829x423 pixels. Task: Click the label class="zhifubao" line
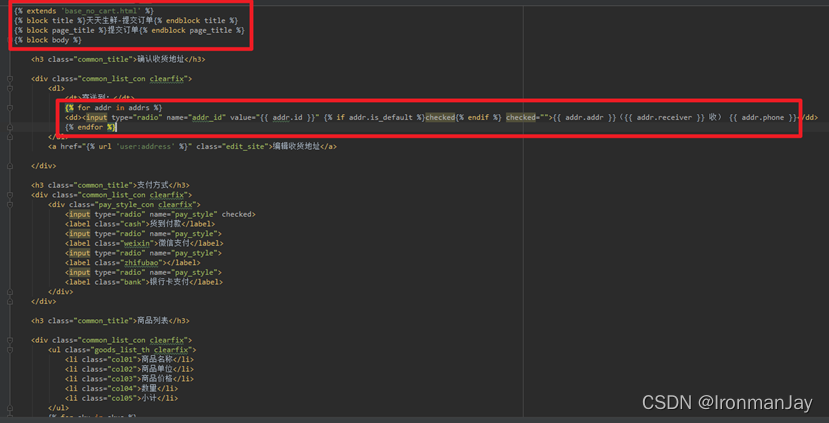pyautogui.click(x=133, y=262)
